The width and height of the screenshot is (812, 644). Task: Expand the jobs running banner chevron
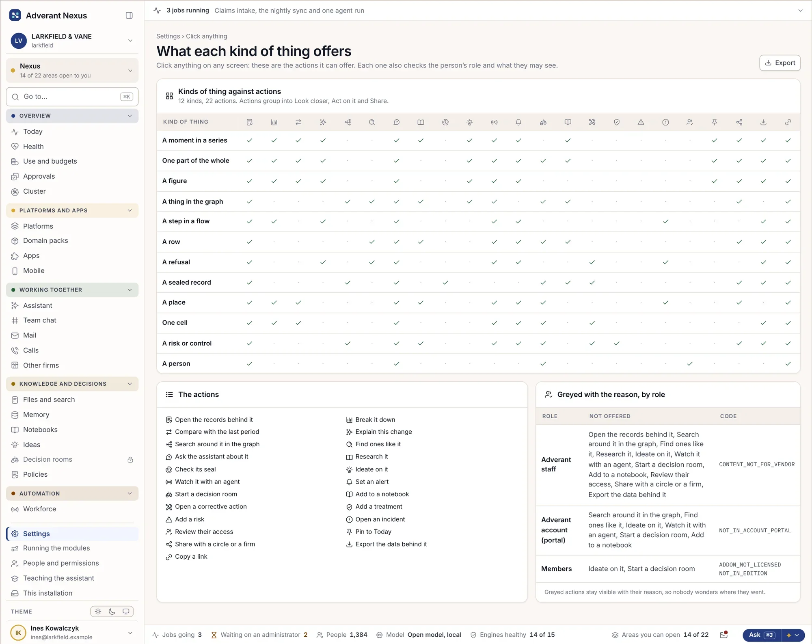point(800,11)
